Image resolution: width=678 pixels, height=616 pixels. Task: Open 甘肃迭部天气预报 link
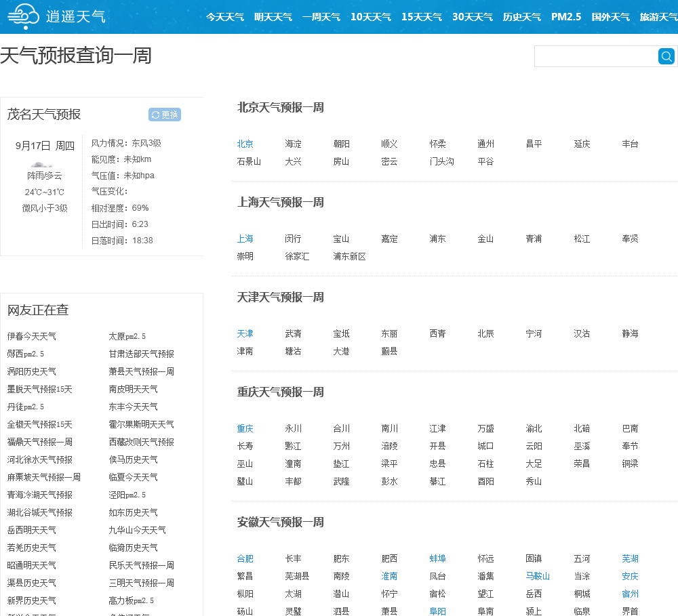tap(142, 354)
